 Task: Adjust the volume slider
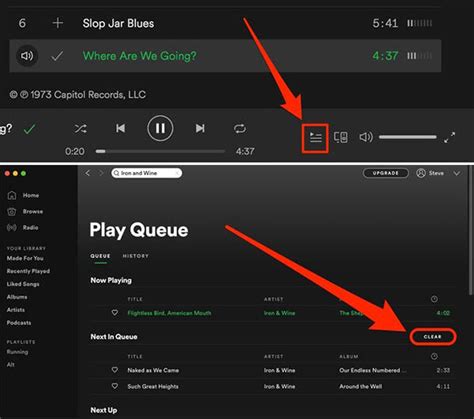click(408, 137)
